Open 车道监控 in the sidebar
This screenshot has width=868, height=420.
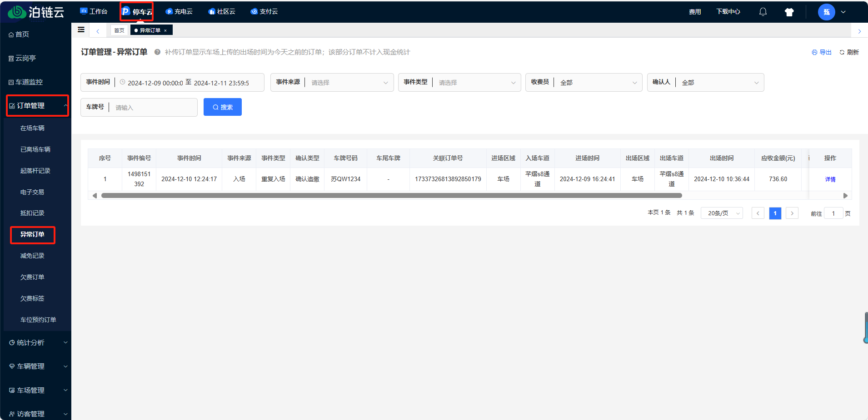click(25, 82)
